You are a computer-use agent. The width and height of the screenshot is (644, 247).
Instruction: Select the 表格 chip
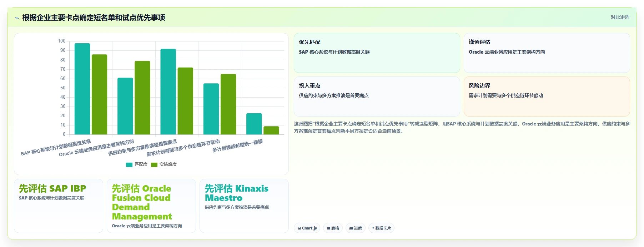click(x=333, y=228)
